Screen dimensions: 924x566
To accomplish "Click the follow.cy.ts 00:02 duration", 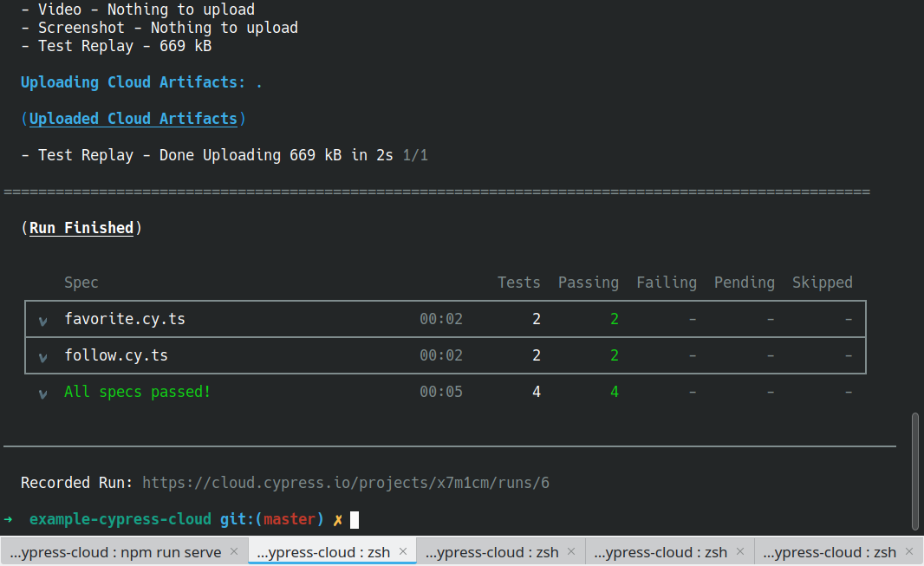I will pos(441,355).
